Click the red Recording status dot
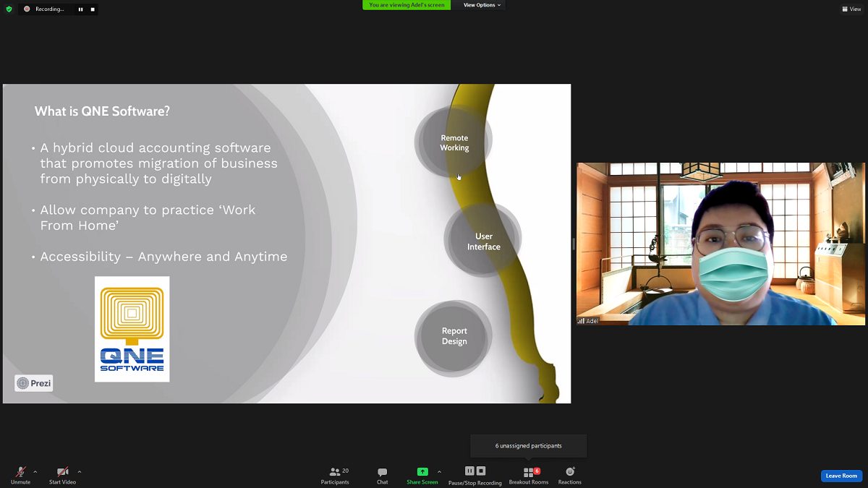The image size is (868, 488). [x=27, y=9]
